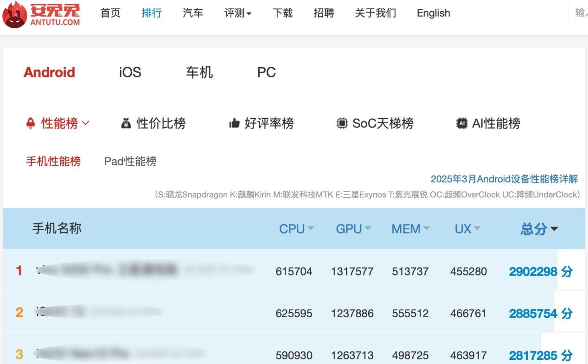The width and height of the screenshot is (588, 364).
Task: Click the chip icon beside SoC天梯榜
Action: pyautogui.click(x=342, y=123)
